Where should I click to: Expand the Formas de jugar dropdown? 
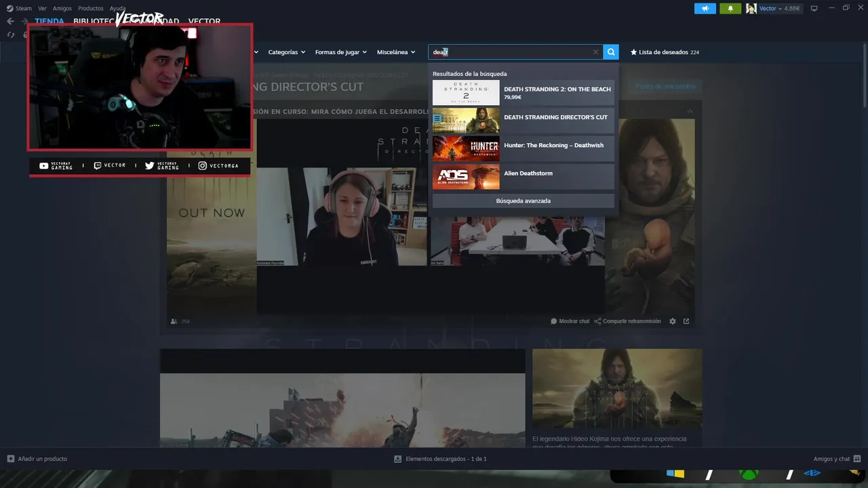pyautogui.click(x=340, y=52)
